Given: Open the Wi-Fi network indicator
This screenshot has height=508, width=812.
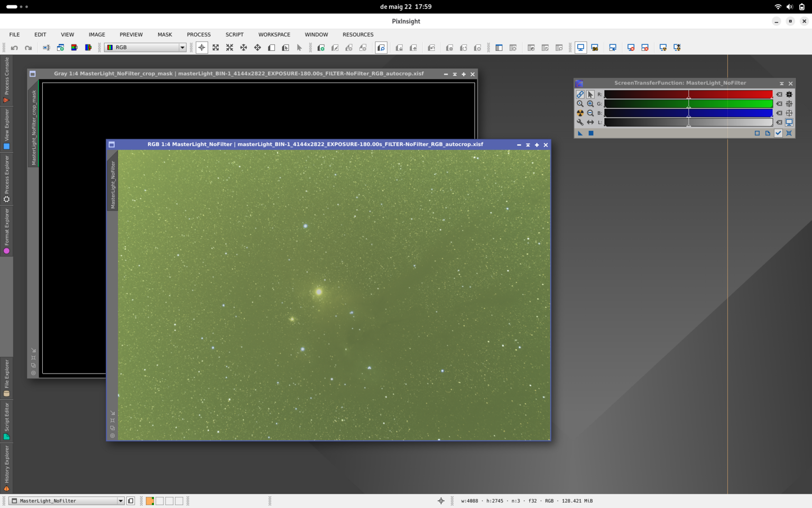Looking at the screenshot, I should click(x=778, y=7).
